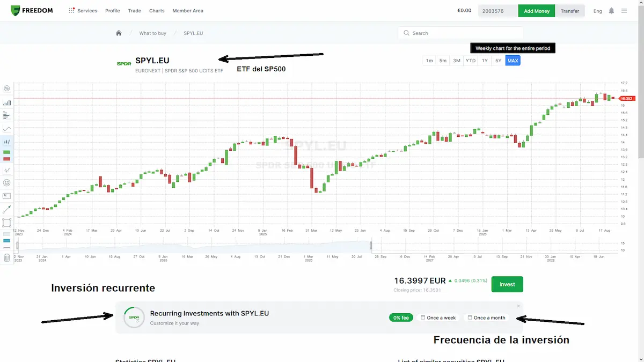Click the Freedom logo
The image size is (644, 362).
pyautogui.click(x=32, y=11)
